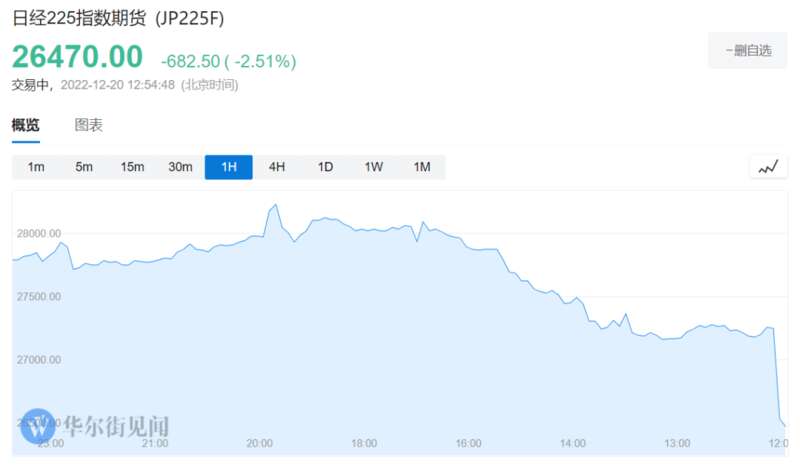This screenshot has width=800, height=468.
Task: Select the 1m timeframe
Action: [36, 167]
